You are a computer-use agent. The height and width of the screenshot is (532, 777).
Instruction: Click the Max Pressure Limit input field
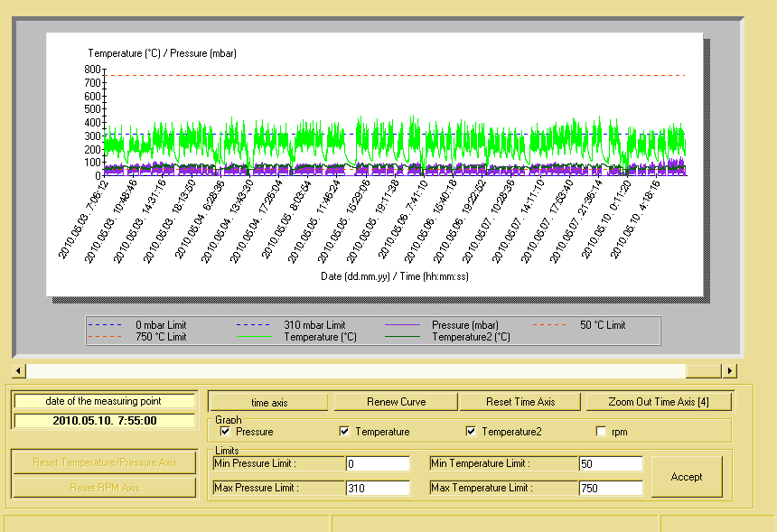click(378, 488)
